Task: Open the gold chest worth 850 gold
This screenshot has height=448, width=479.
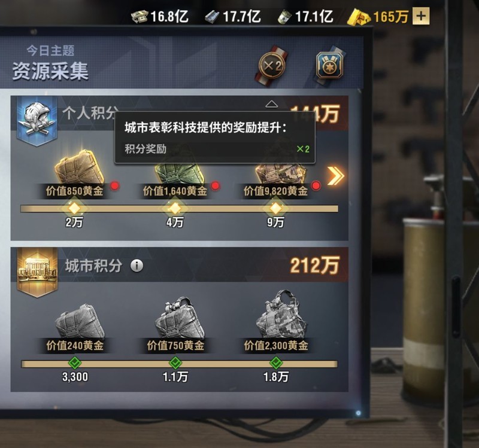Action: 79,167
